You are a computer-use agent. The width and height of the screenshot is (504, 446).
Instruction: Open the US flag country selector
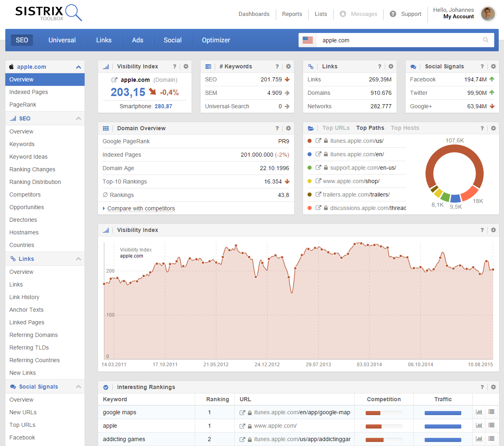(308, 40)
